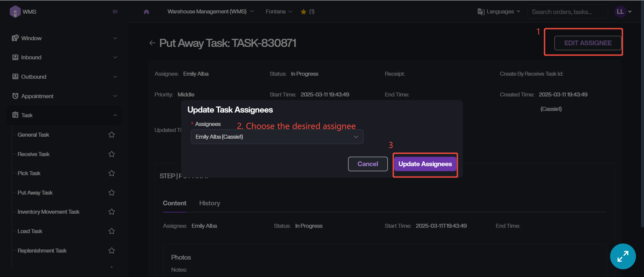Expand the Fontana warehouse selector
Viewport: 644px width, 277px height.
(x=279, y=12)
